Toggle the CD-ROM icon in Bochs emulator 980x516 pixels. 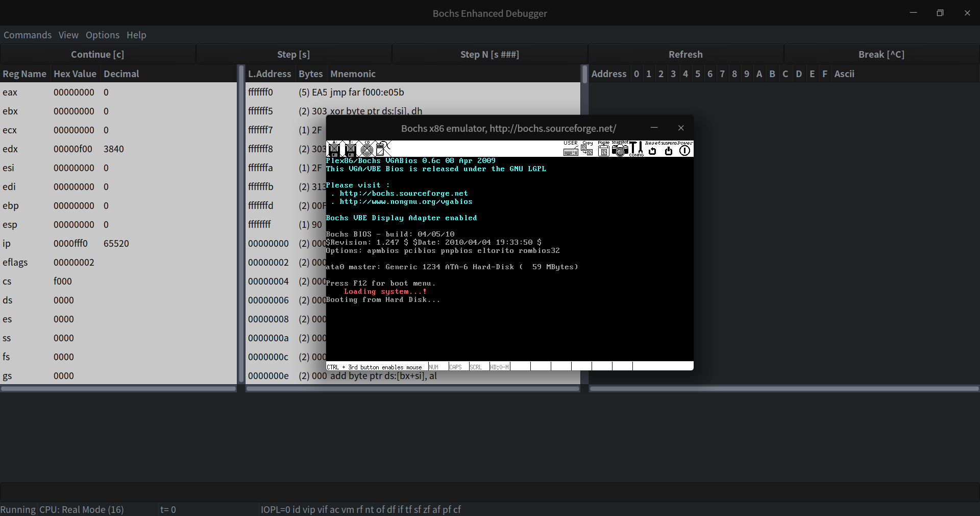tap(366, 149)
